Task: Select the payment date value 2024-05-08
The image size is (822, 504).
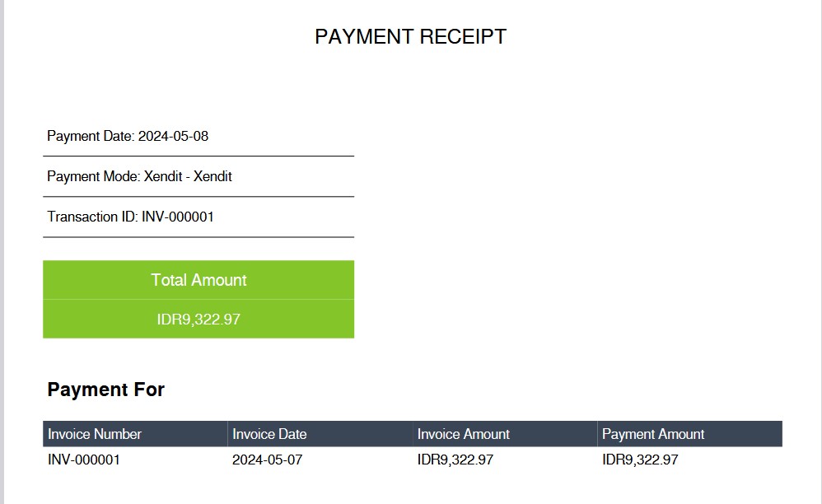Action: click(x=173, y=137)
